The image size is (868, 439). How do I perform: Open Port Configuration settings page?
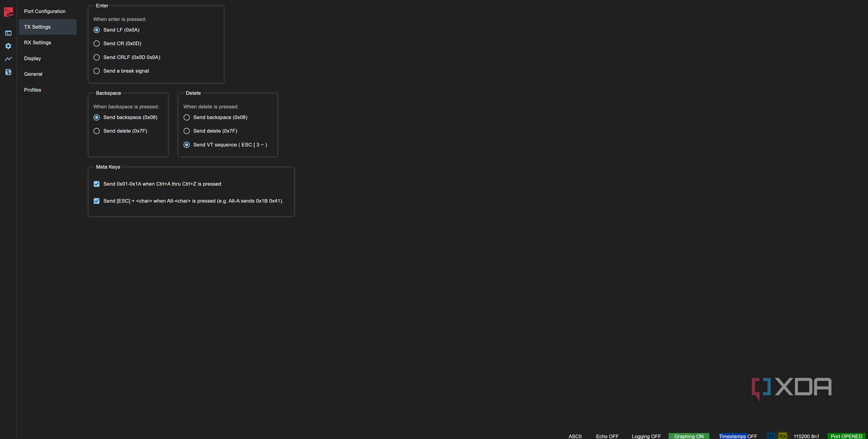[47, 12]
